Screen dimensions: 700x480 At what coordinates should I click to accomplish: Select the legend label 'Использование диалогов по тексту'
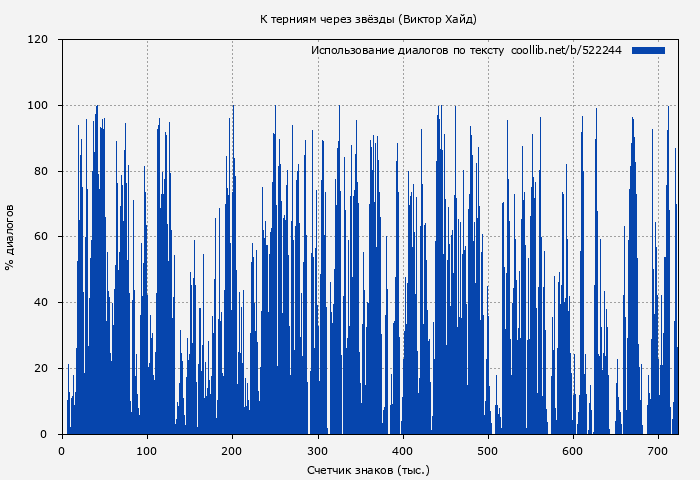[x=408, y=50]
